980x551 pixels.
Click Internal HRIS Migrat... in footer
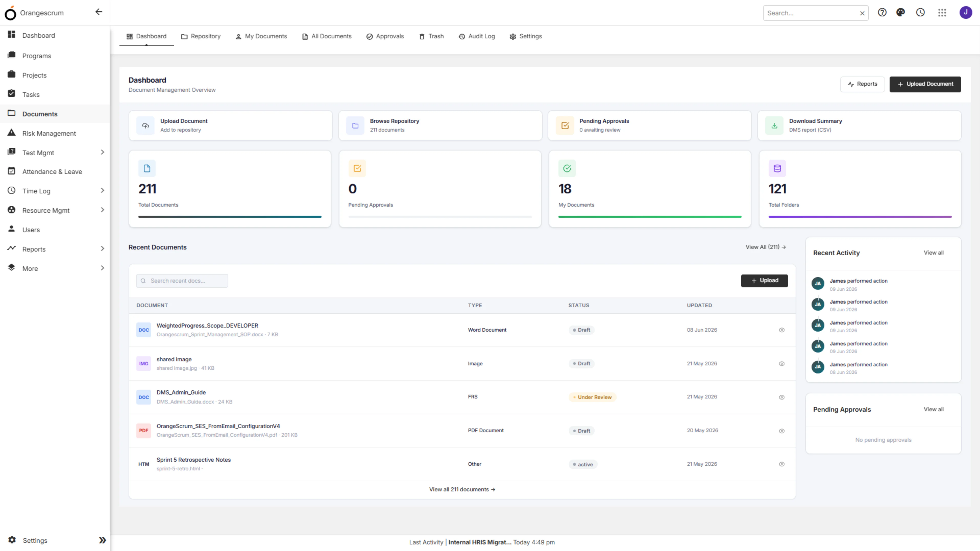(x=480, y=542)
